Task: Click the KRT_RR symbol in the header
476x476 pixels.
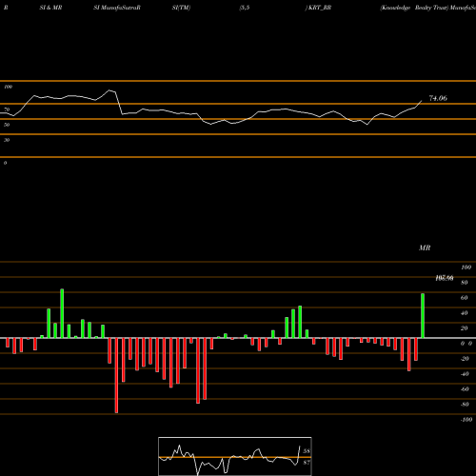Action: pos(320,8)
